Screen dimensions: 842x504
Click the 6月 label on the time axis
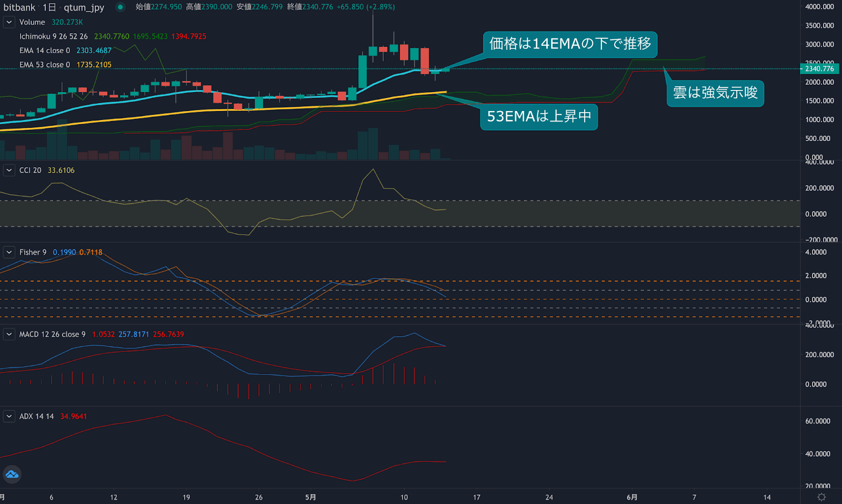click(630, 497)
